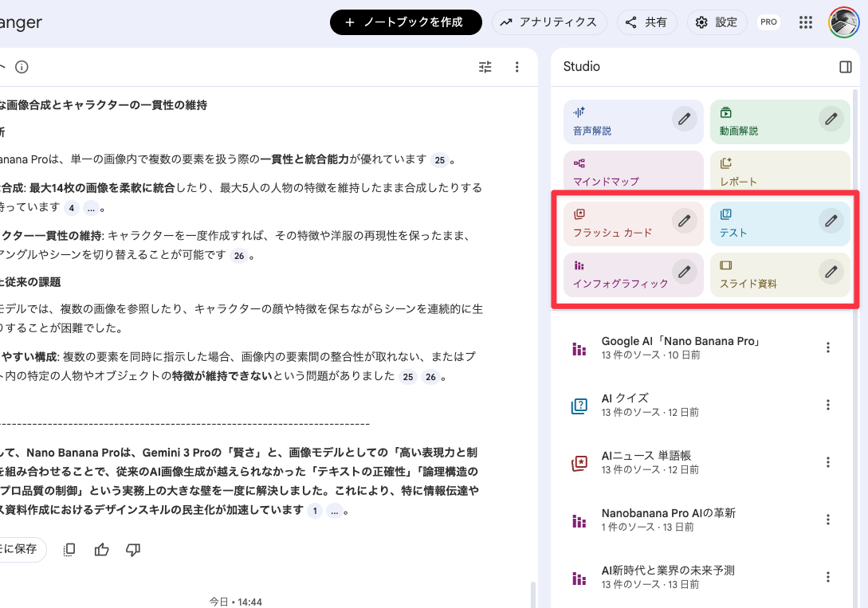Open the menu for AI クイズ
868x608 pixels.
coord(828,405)
